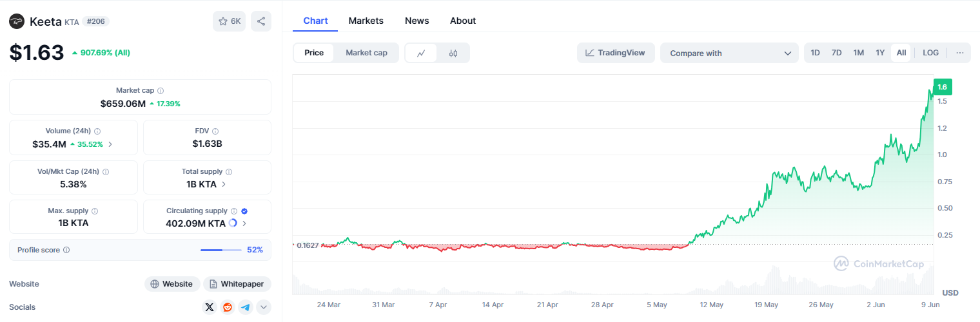
Task: Click the Profile score progress bar
Action: (221, 250)
